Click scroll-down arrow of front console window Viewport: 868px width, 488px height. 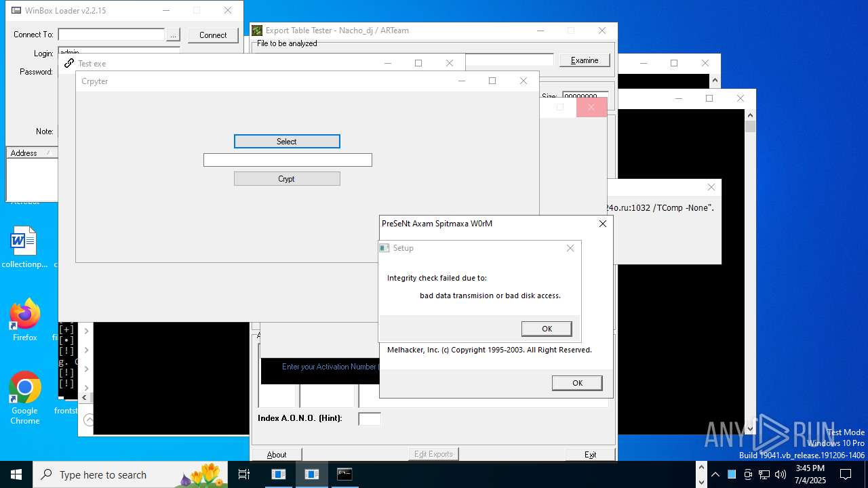click(x=750, y=428)
